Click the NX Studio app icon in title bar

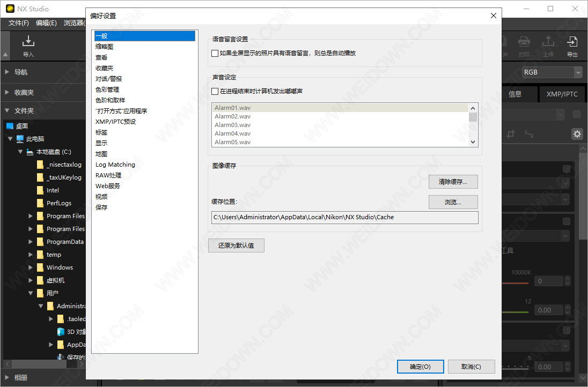click(x=10, y=9)
